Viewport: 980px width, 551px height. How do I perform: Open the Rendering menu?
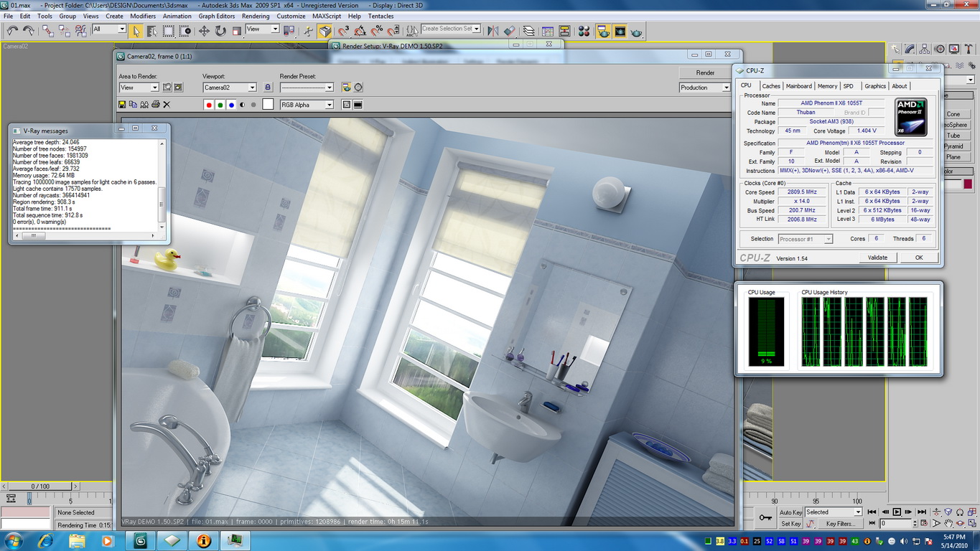click(x=256, y=16)
